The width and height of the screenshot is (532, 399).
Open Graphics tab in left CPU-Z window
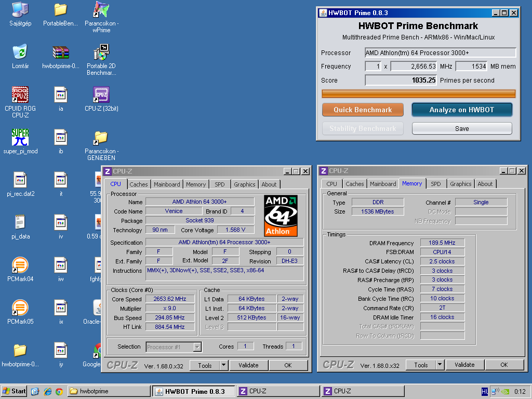244,184
